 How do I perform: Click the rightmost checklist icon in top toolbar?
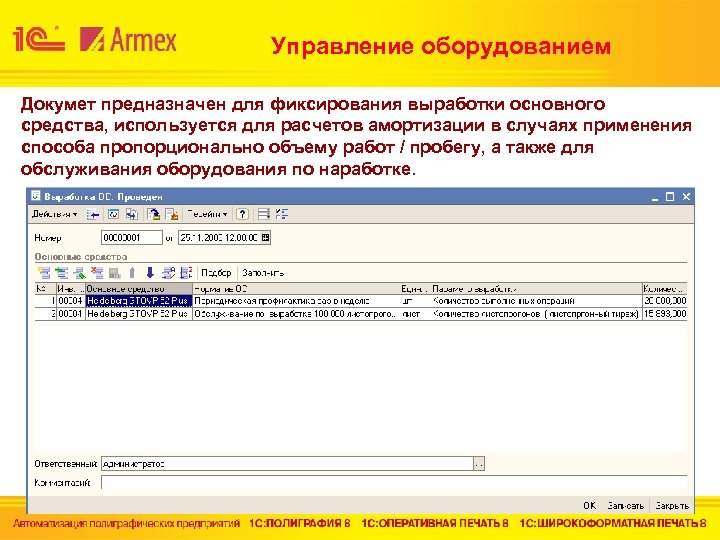coord(282,214)
